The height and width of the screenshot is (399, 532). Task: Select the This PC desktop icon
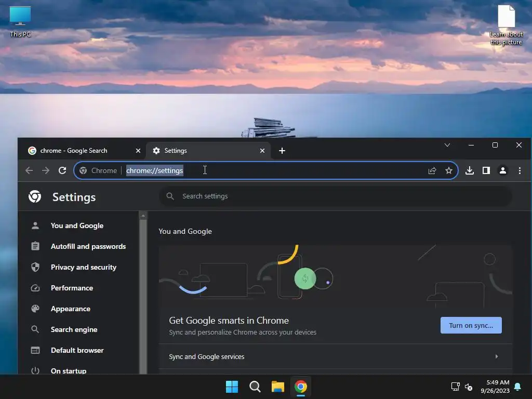coord(20,22)
